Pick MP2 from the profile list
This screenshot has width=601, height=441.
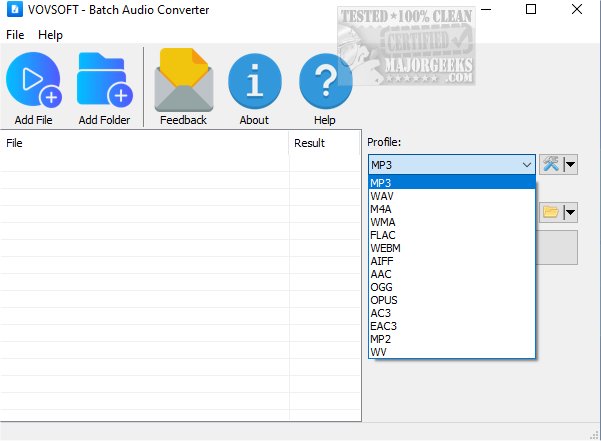(452, 339)
